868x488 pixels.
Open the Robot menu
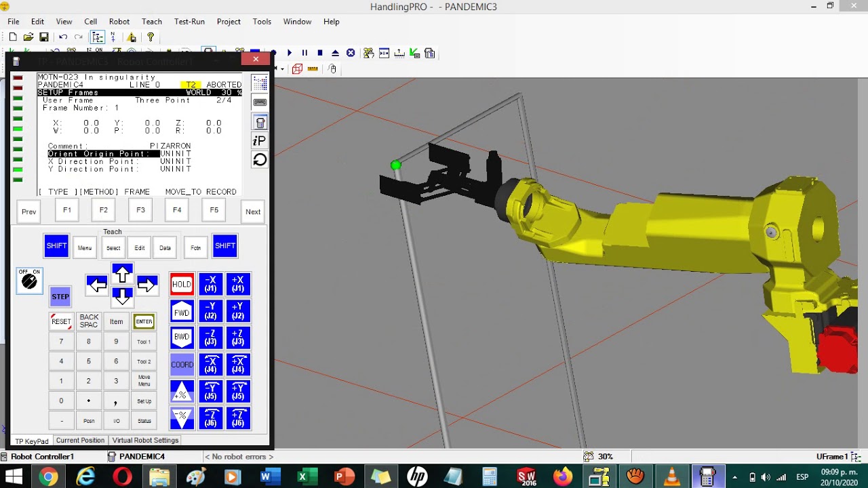coord(119,22)
